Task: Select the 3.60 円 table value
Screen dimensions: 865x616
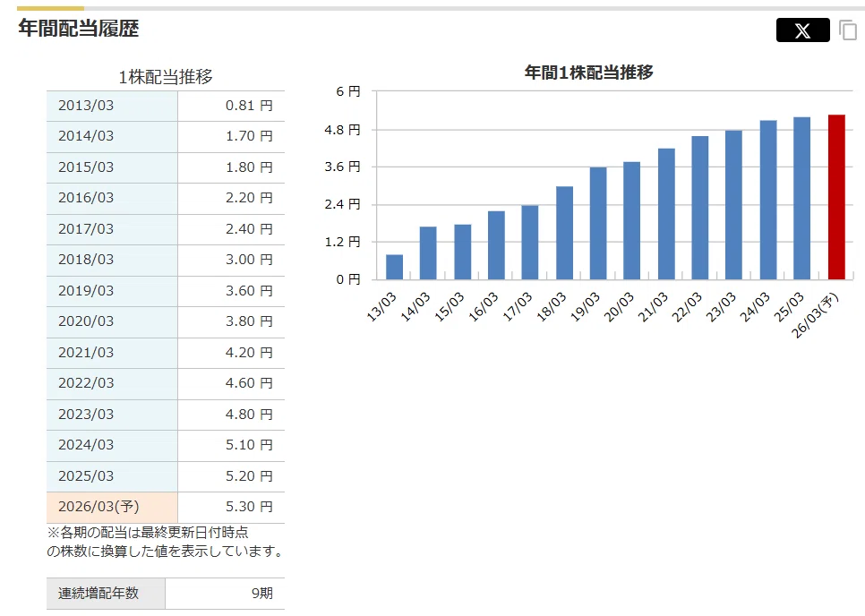Action: coord(249,291)
